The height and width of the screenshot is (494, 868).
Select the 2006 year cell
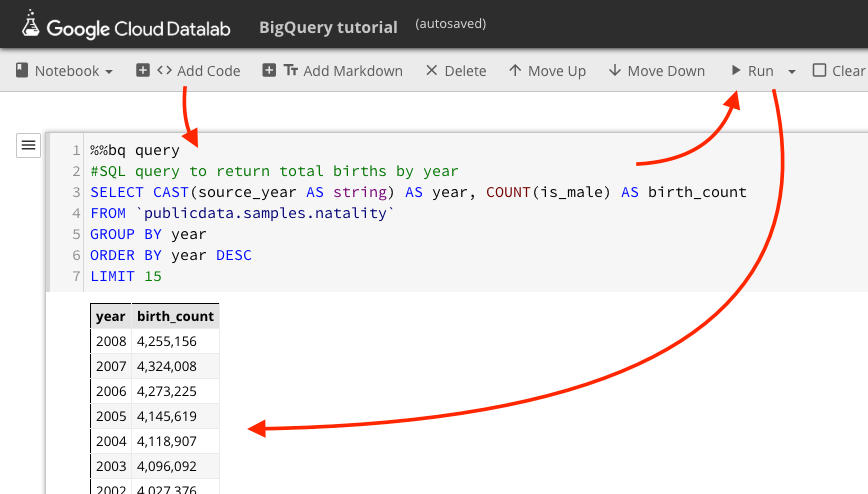111,391
